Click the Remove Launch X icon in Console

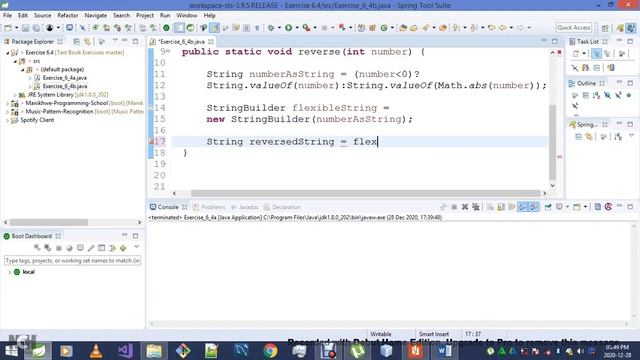(465, 207)
